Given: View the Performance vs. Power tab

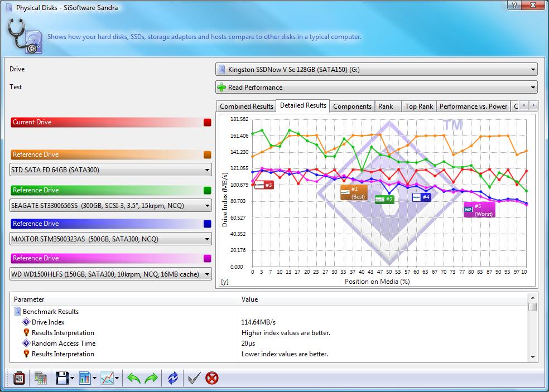Looking at the screenshot, I should tap(473, 107).
